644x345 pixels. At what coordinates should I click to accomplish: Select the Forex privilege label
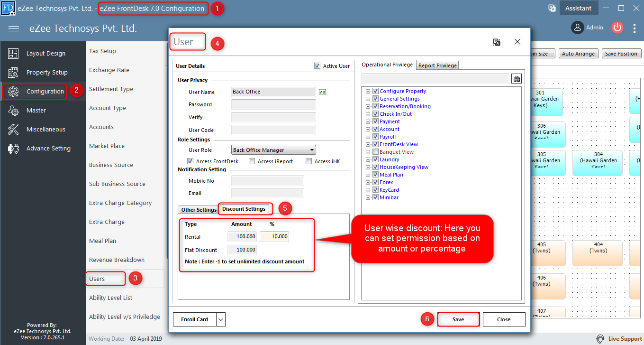(386, 182)
